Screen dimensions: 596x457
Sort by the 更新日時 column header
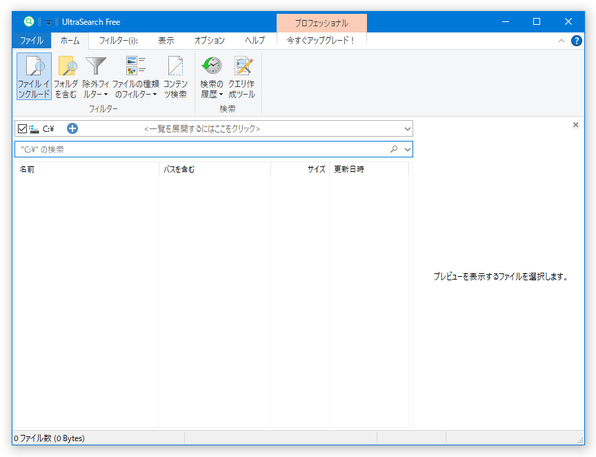click(369, 169)
